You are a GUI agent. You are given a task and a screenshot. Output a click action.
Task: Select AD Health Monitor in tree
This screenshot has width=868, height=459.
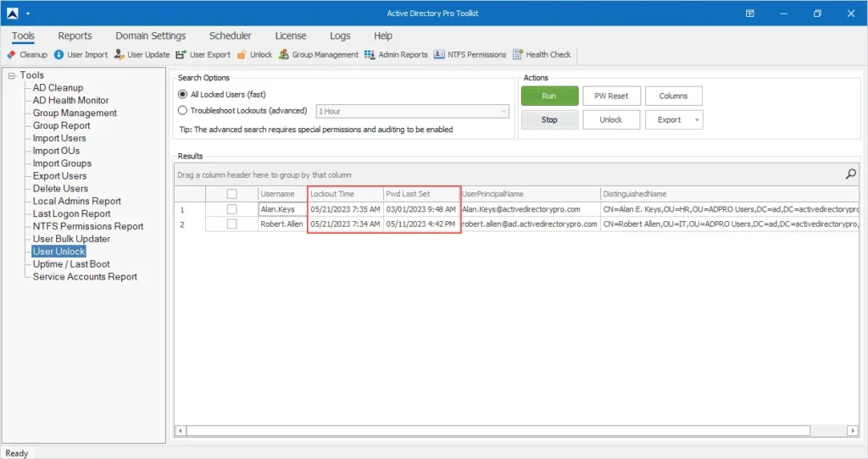[x=70, y=101]
